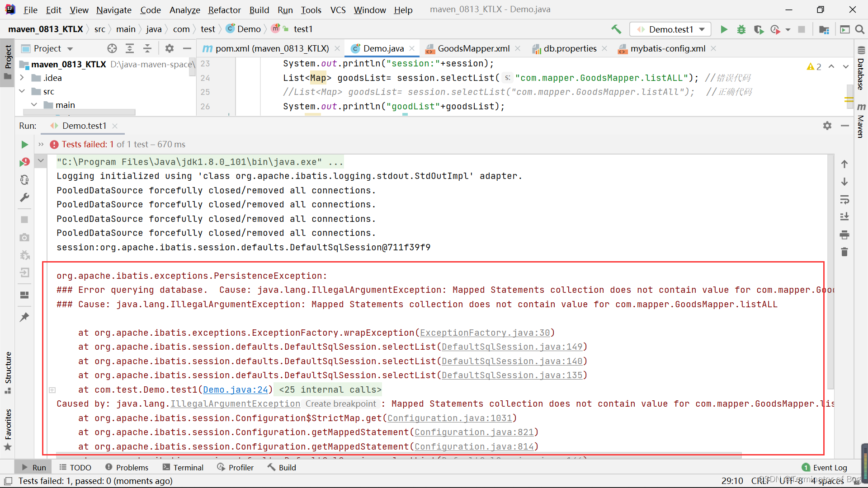The width and height of the screenshot is (868, 488).
Task: Open the Problems tool window tab
Action: click(127, 468)
